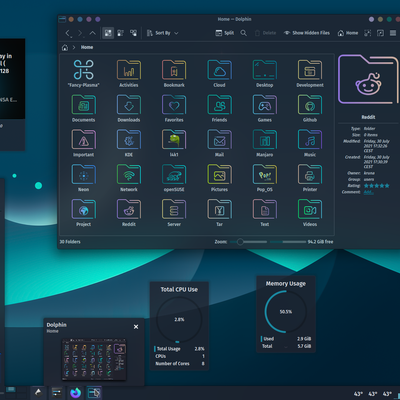Open the Videos folder
This screenshot has height=400, width=400.
click(x=310, y=213)
